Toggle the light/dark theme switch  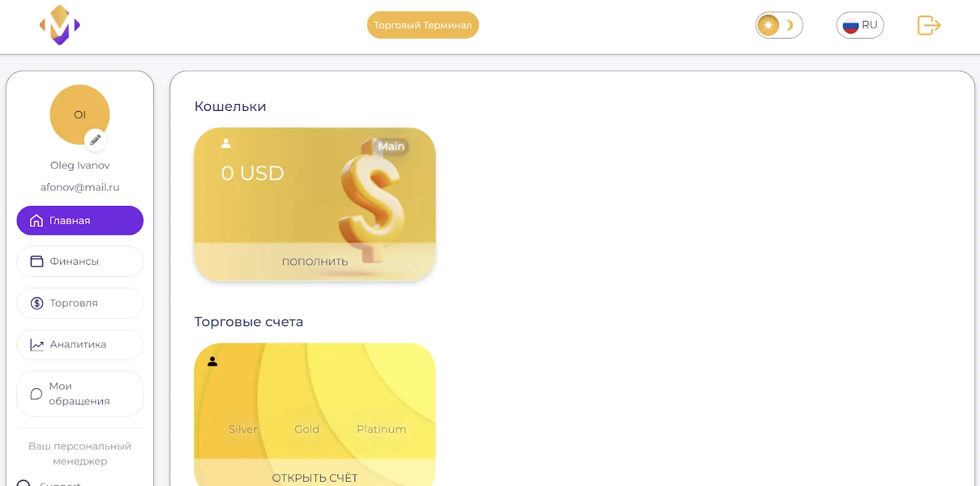coord(779,25)
